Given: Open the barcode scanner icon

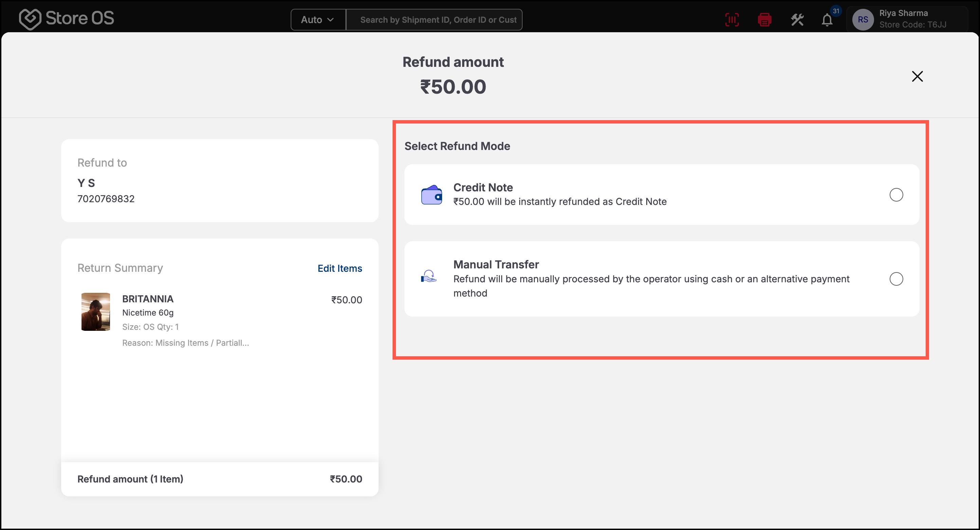Looking at the screenshot, I should [732, 19].
